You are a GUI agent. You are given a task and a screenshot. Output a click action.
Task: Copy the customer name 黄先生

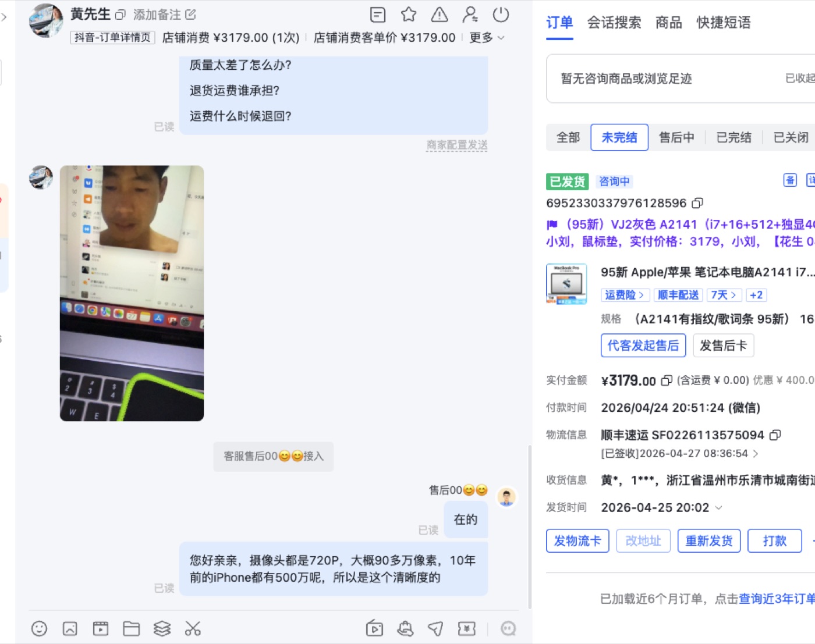click(121, 15)
